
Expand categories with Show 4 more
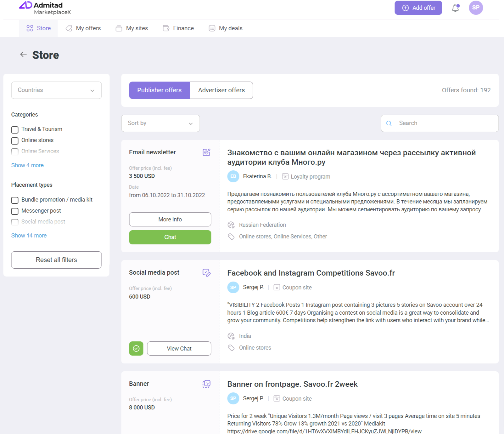(27, 165)
